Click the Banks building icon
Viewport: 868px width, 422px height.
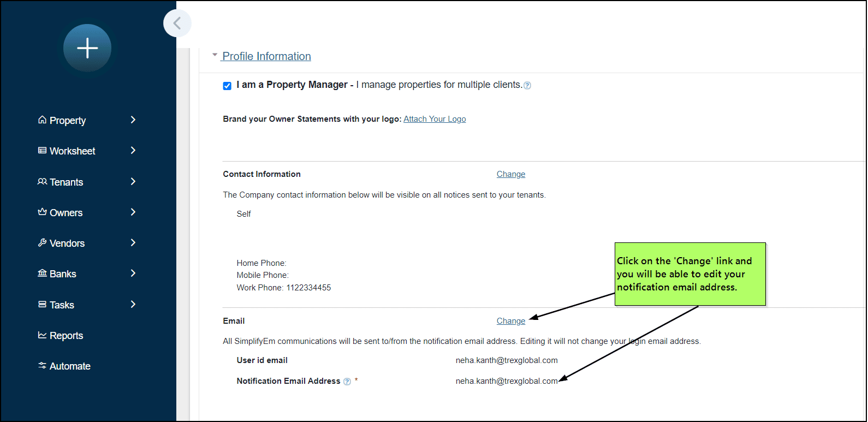pos(42,274)
